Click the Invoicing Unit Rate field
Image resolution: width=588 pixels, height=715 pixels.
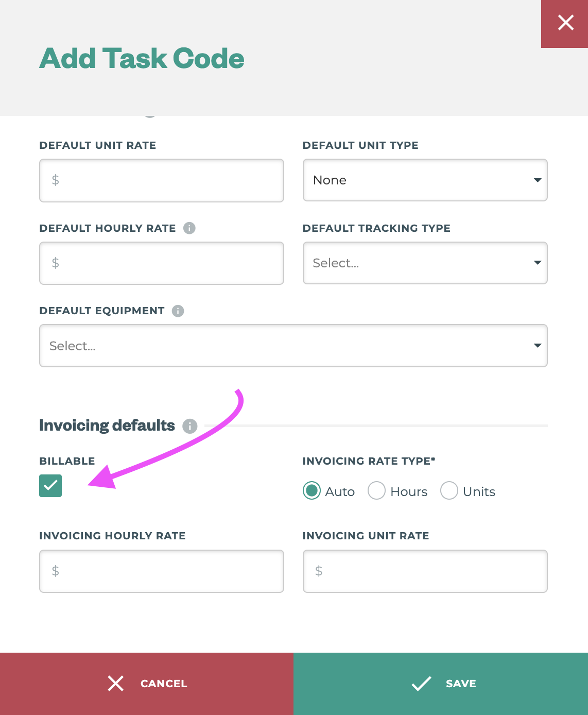pos(425,571)
